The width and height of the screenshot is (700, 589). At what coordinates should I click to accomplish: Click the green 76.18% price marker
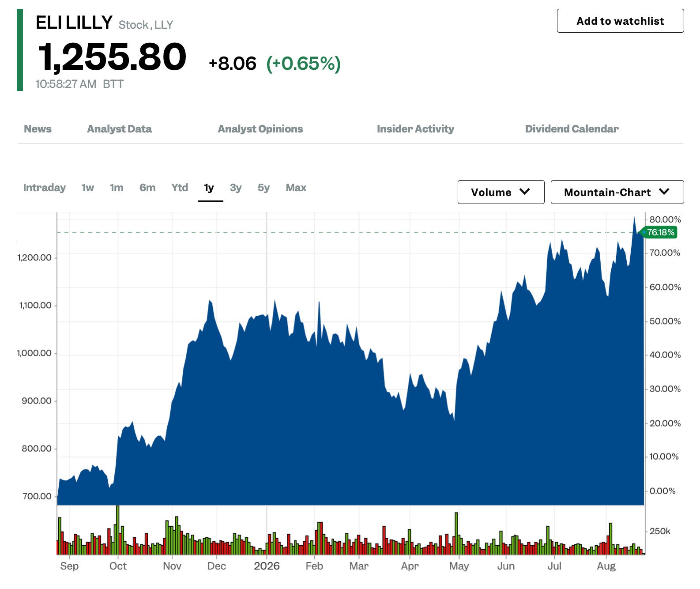(659, 232)
